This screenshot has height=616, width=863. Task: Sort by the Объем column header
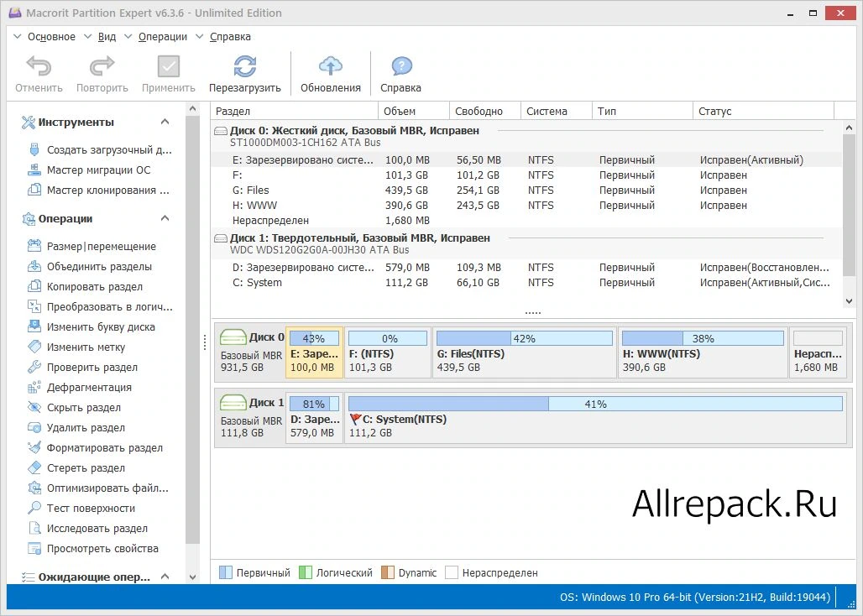tap(414, 111)
